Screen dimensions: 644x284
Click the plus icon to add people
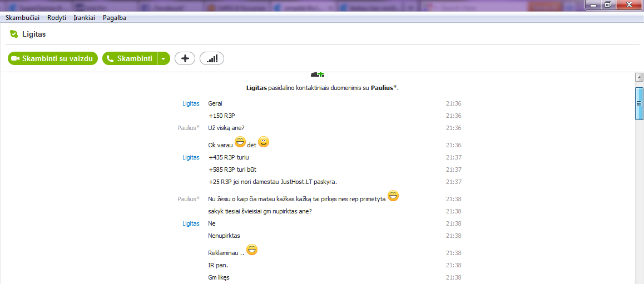pyautogui.click(x=185, y=59)
